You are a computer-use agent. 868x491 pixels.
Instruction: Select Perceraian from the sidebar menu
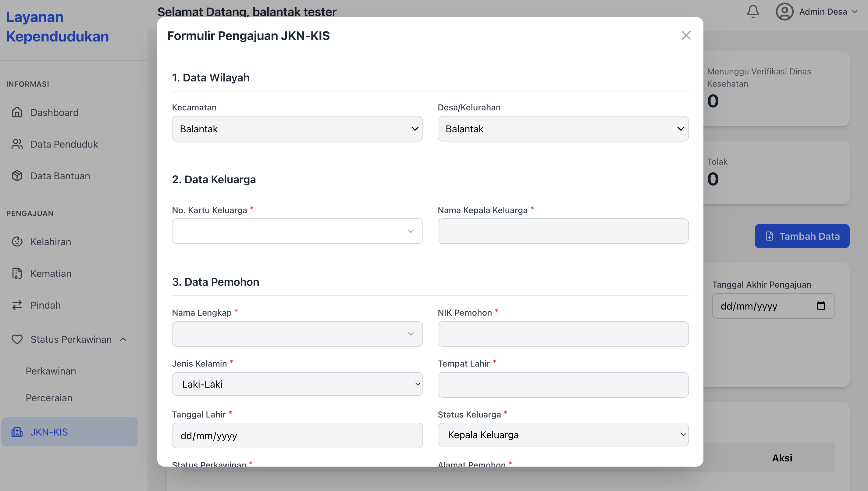tap(48, 398)
